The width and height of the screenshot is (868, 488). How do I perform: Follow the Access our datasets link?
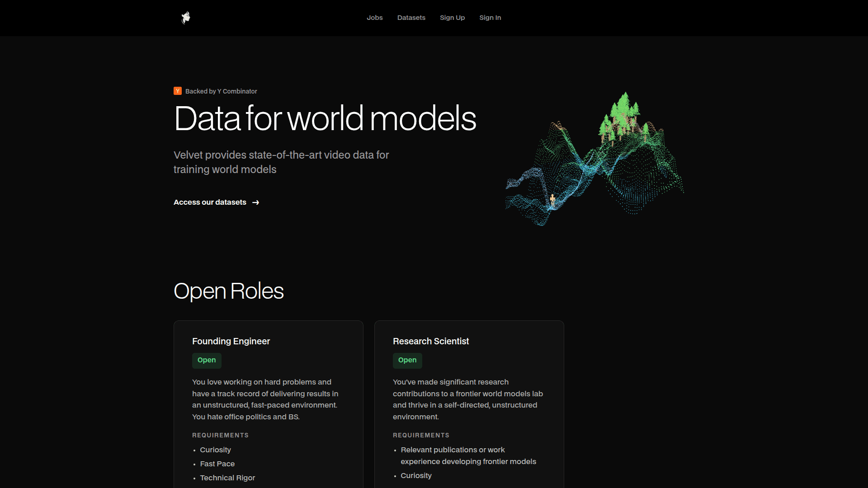coord(210,202)
